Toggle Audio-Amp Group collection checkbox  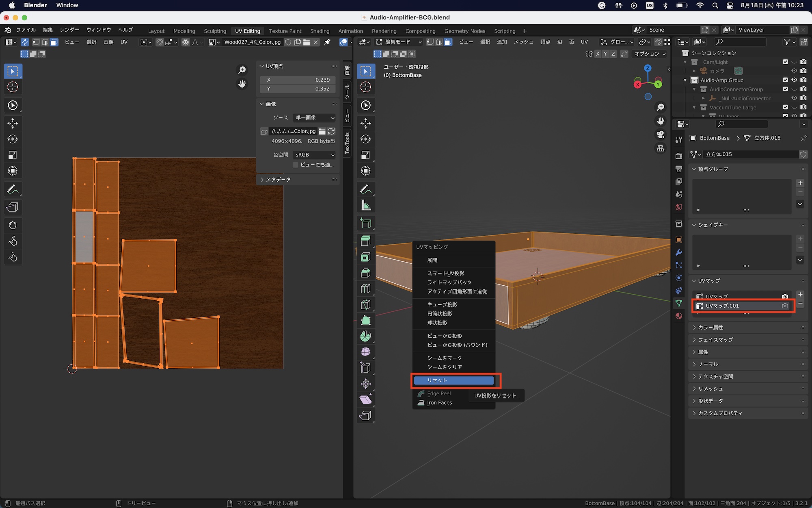click(785, 80)
